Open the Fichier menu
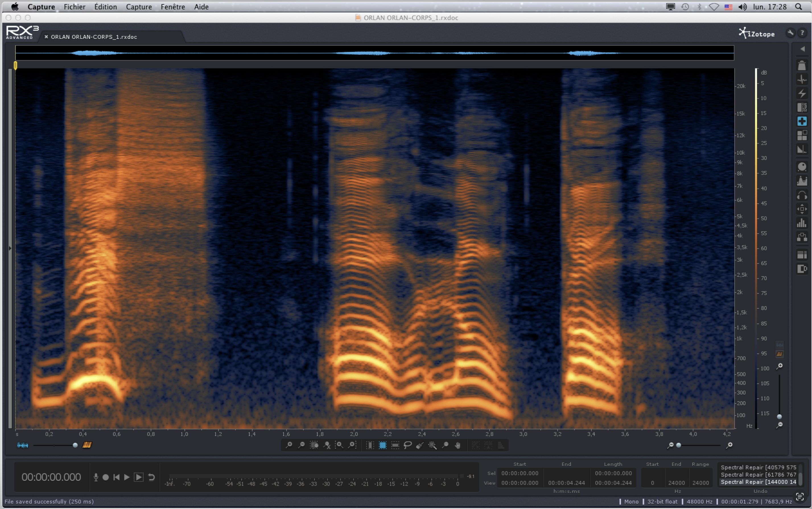 [74, 7]
